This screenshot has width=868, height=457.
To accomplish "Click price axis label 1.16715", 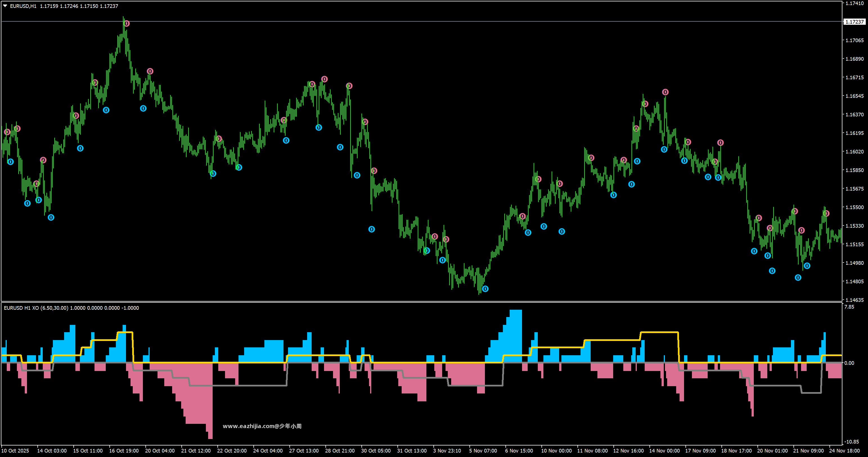I will (x=854, y=78).
